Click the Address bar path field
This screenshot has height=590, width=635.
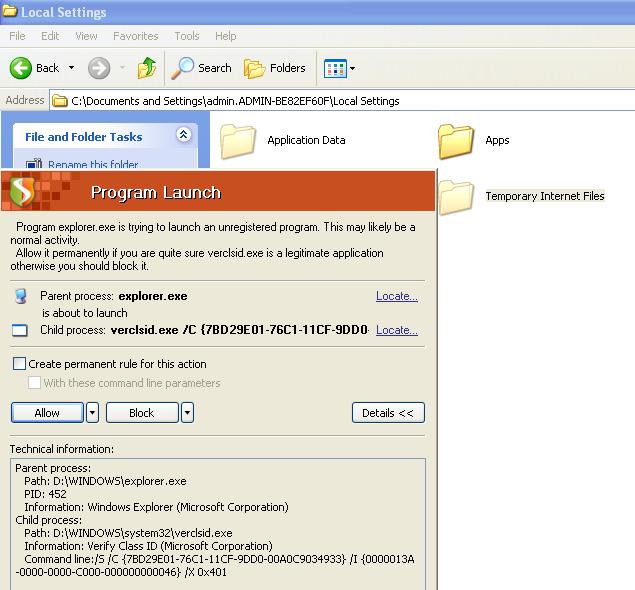tap(342, 100)
